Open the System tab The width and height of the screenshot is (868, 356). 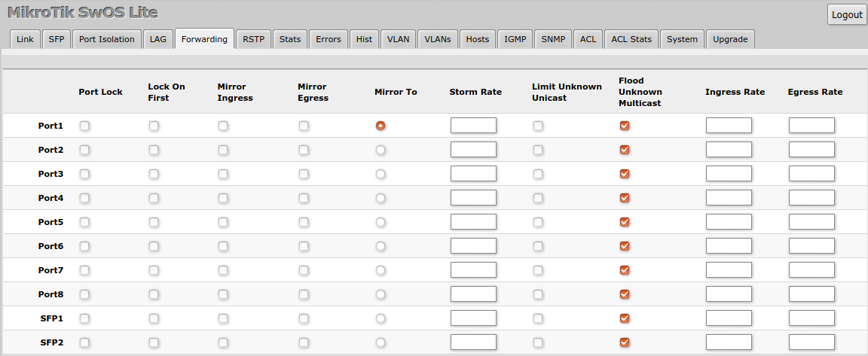pyautogui.click(x=682, y=39)
